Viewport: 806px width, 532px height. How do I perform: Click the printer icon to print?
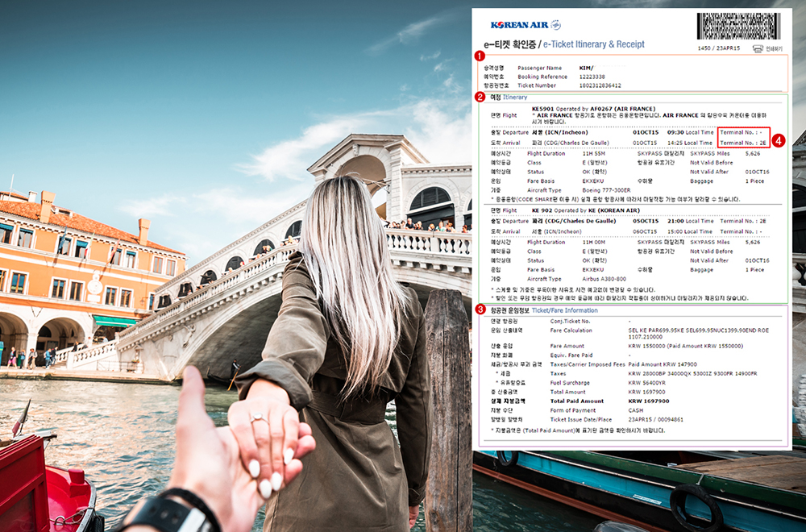(758, 48)
